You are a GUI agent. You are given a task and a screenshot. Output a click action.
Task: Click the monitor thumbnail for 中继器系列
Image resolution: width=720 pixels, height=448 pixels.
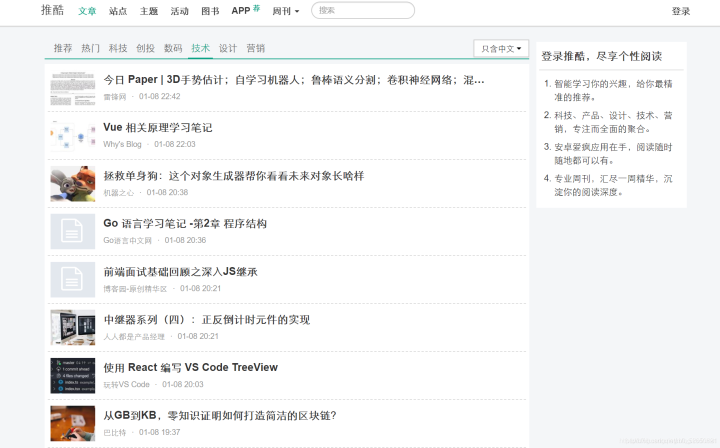point(73,327)
